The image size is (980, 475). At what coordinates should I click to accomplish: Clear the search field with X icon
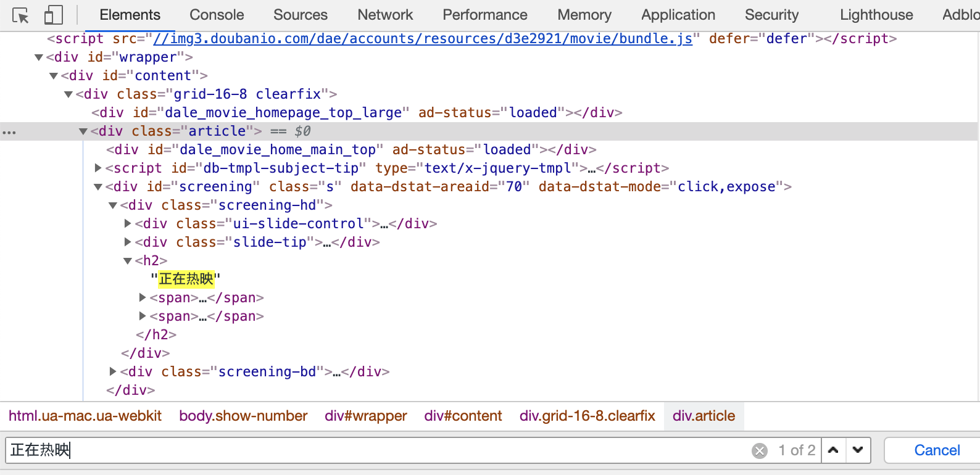(760, 451)
